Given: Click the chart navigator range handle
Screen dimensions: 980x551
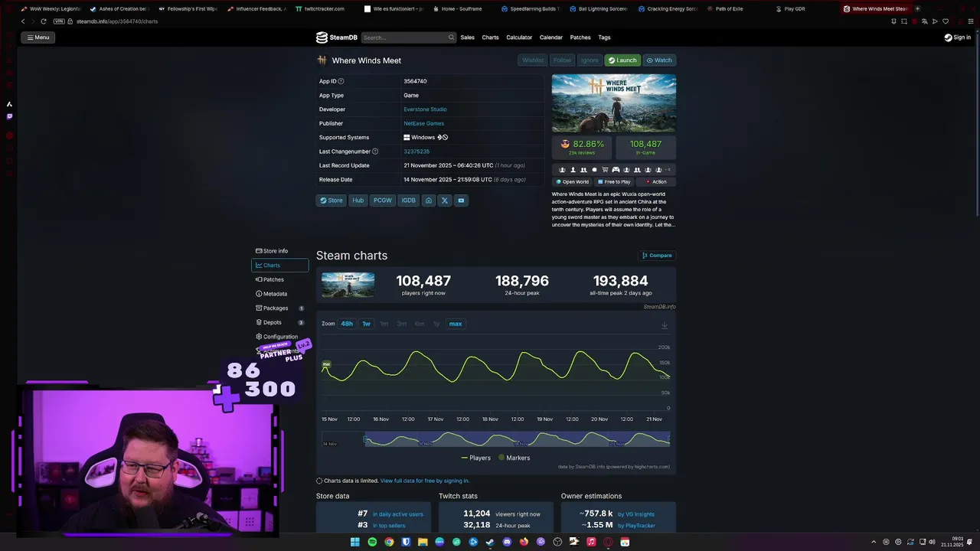Looking at the screenshot, I should coord(367,439).
